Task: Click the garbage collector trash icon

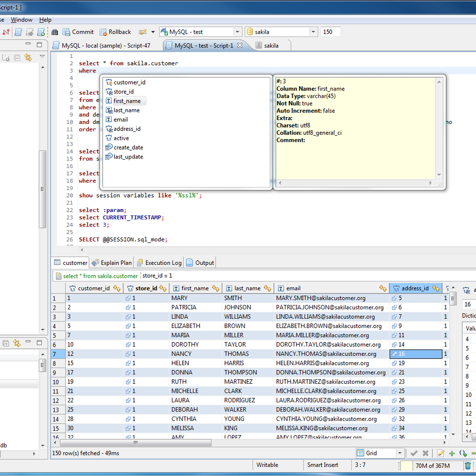Action: (x=468, y=466)
